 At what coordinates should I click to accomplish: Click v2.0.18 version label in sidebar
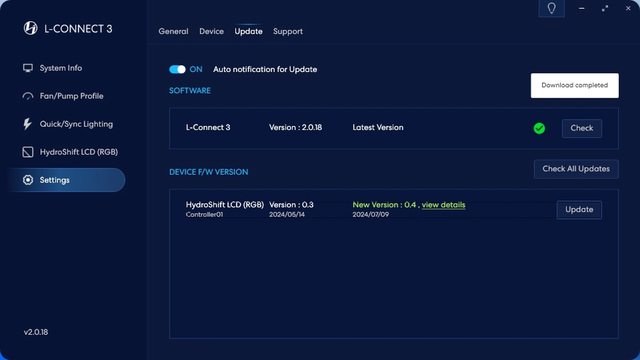(36, 332)
